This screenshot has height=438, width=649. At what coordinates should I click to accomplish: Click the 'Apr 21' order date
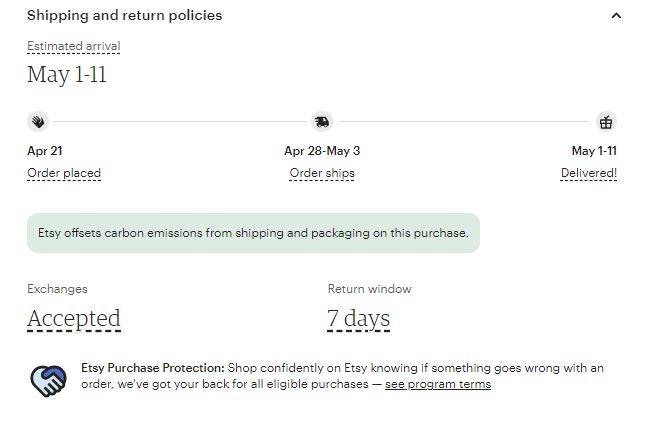[x=45, y=151]
